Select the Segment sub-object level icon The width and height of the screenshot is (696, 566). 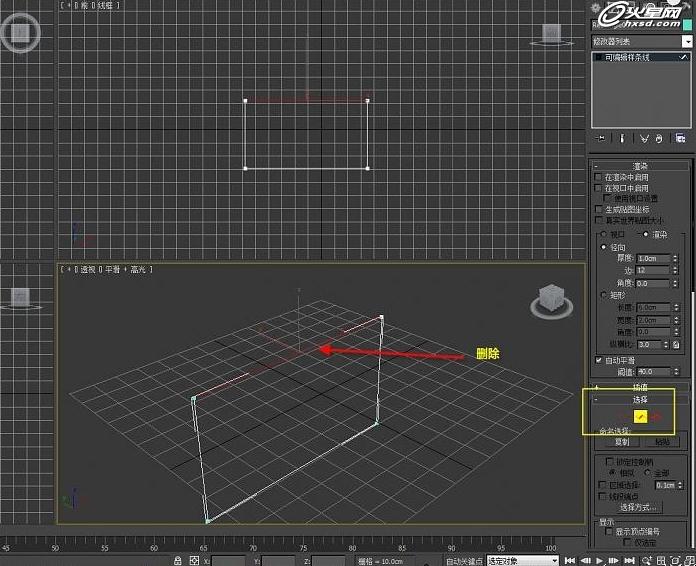coord(642,416)
